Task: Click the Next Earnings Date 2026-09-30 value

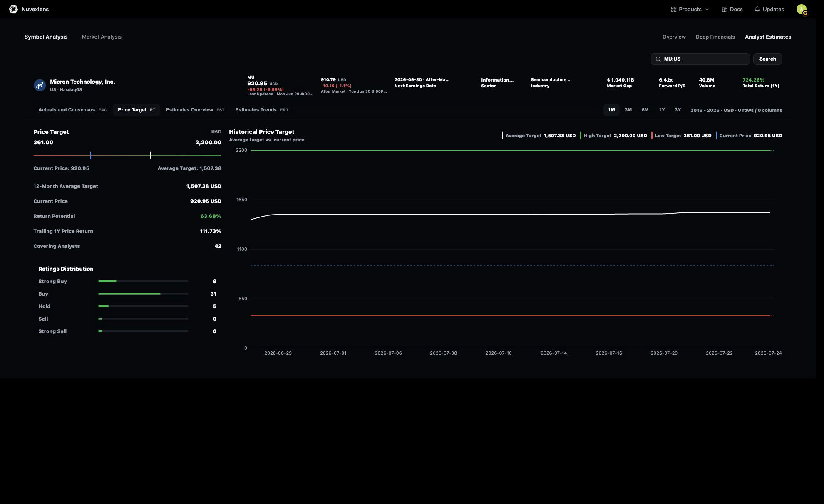Action: click(x=422, y=80)
